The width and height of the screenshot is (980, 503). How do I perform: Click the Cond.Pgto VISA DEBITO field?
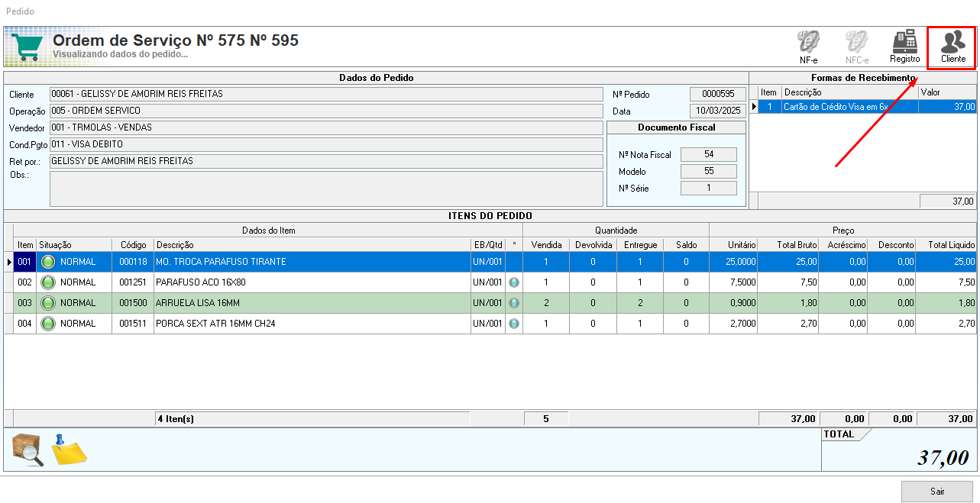click(326, 144)
